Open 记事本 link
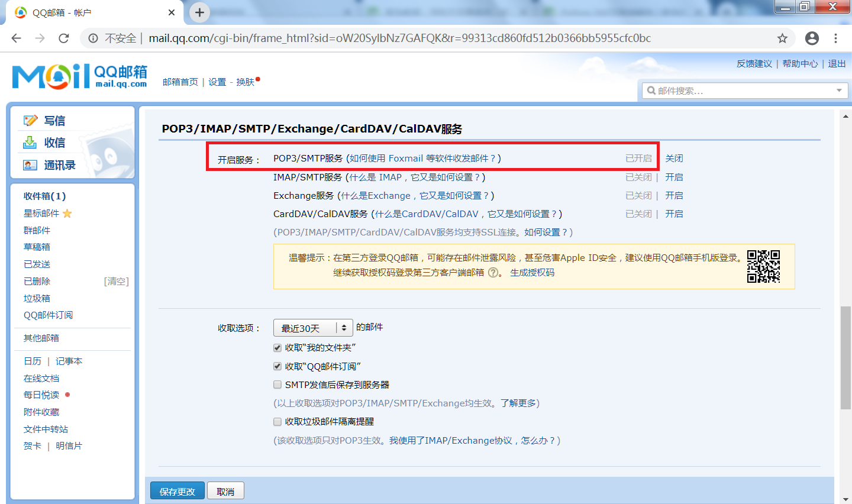 tap(69, 361)
